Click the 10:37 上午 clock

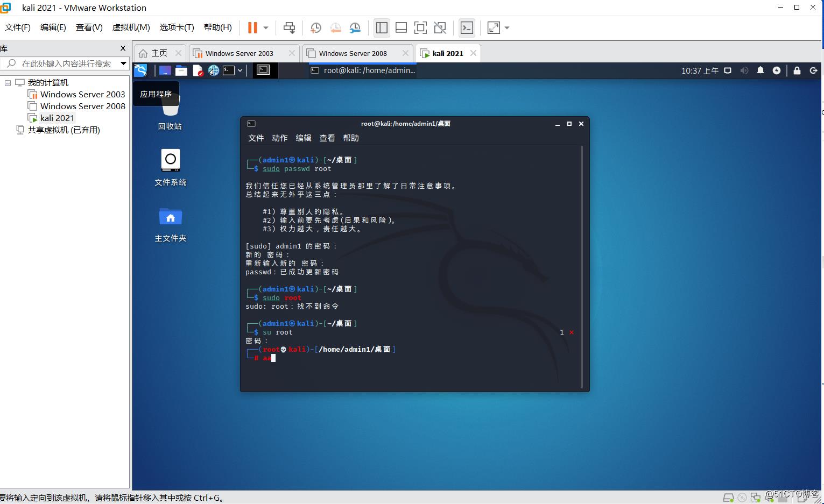700,70
